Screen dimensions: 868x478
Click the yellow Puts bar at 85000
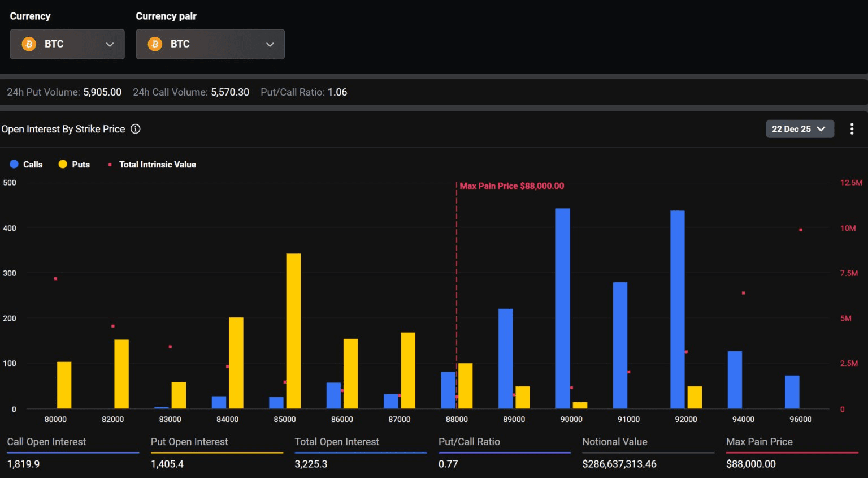293,331
